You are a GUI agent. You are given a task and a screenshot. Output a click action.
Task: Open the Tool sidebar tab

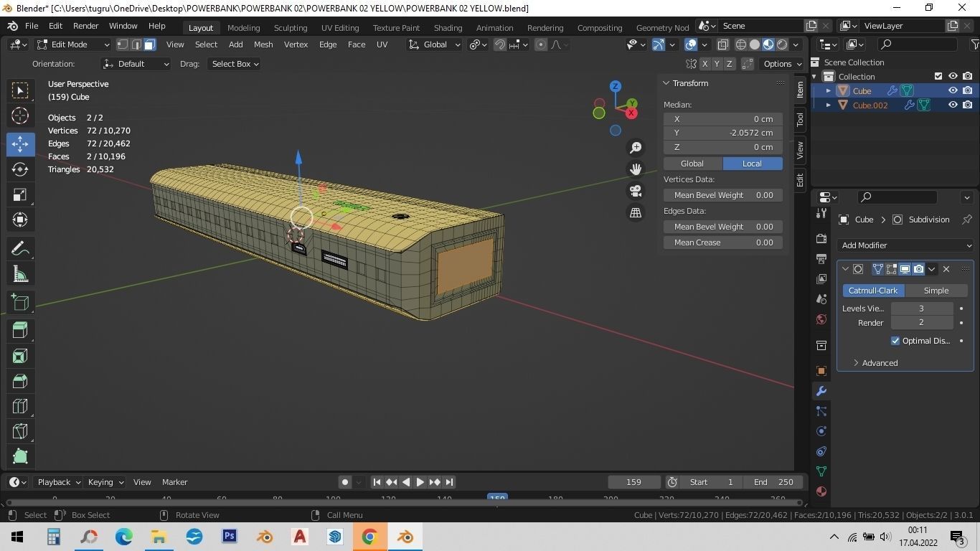click(800, 119)
